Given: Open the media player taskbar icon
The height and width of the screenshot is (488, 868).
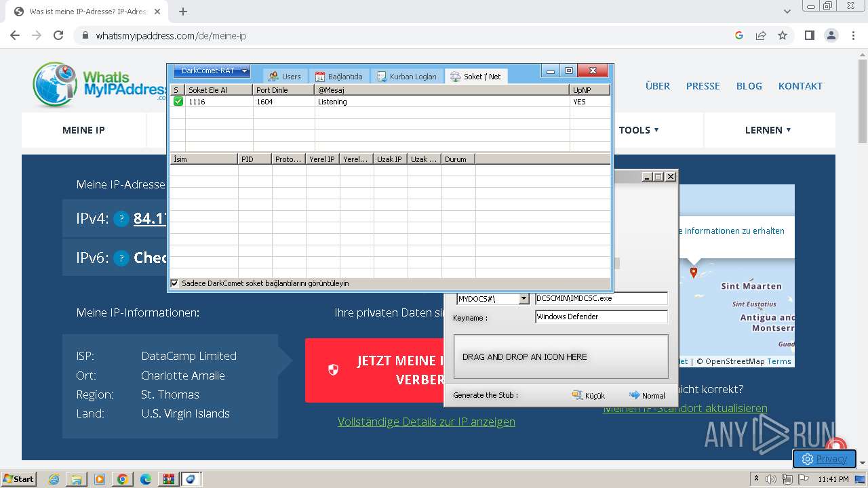Looking at the screenshot, I should [100, 479].
